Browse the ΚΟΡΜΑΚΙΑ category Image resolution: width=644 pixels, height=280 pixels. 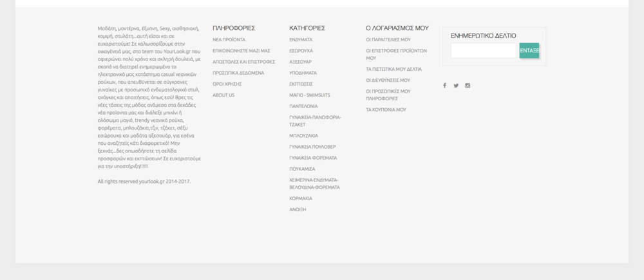tap(301, 199)
